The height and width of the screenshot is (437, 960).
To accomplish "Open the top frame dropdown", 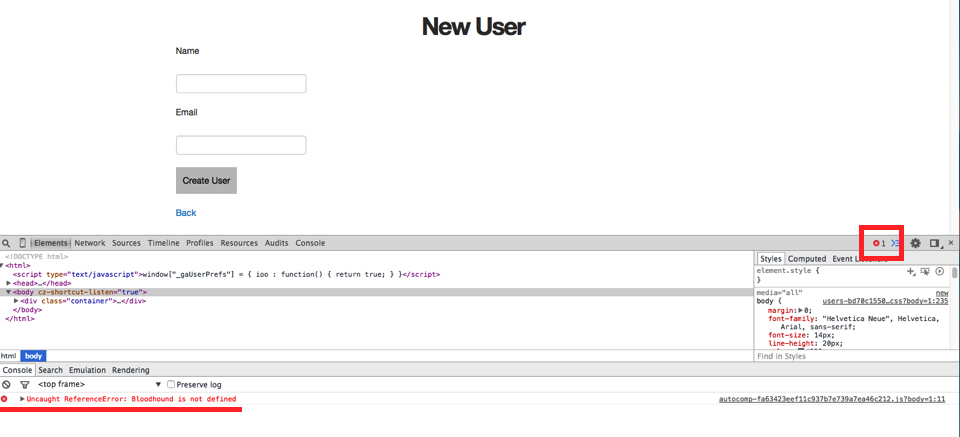I will click(99, 384).
